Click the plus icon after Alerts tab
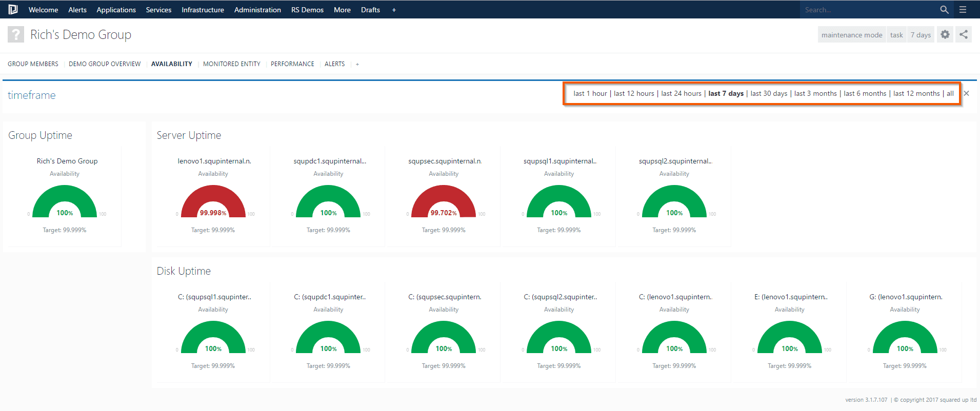This screenshot has height=411, width=980. tap(357, 64)
